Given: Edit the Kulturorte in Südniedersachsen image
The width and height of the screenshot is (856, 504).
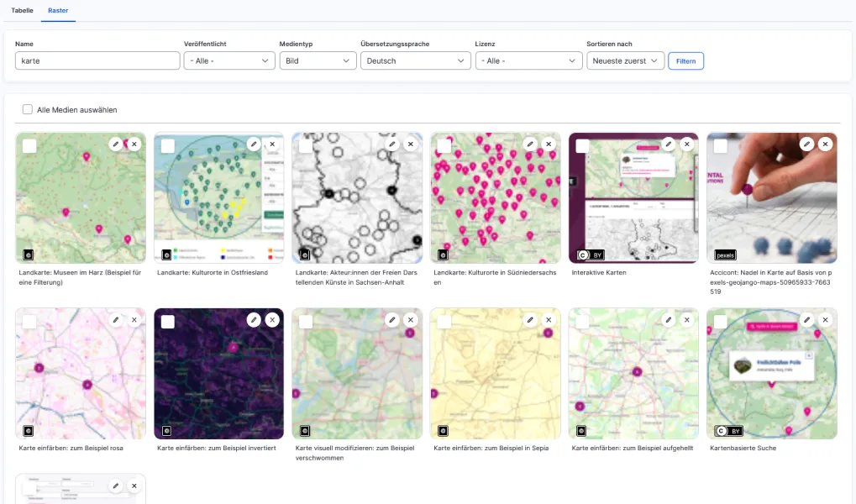Looking at the screenshot, I should [x=530, y=144].
